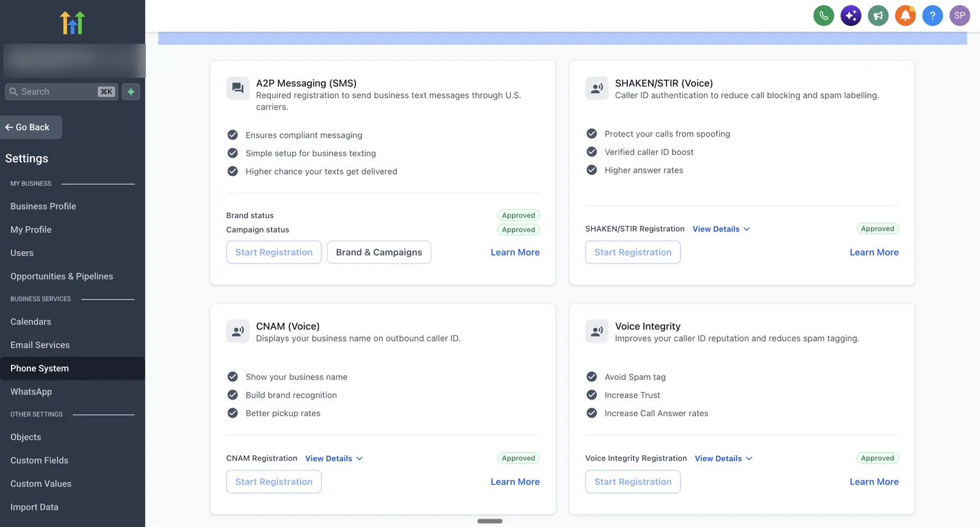980x527 pixels.
Task: Click the blue help question mark icon
Action: 932,15
